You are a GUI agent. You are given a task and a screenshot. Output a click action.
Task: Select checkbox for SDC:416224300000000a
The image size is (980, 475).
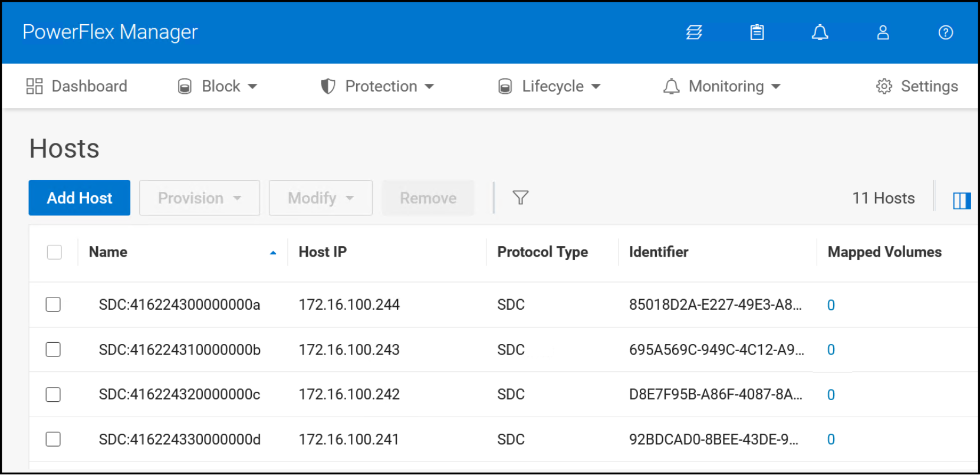click(x=53, y=304)
